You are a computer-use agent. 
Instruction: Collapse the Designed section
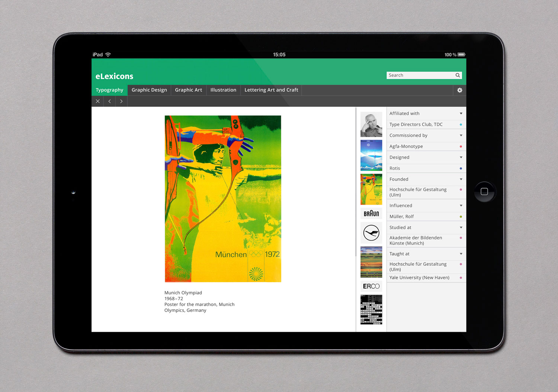(461, 158)
